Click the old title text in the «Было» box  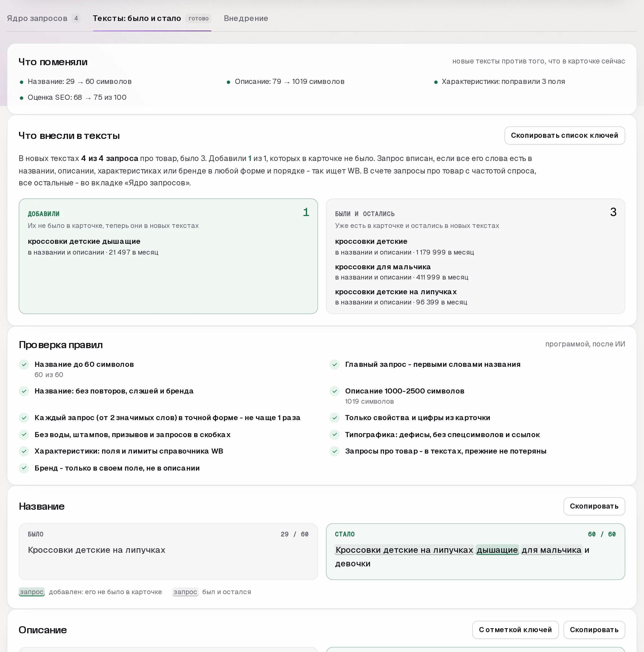click(x=97, y=550)
